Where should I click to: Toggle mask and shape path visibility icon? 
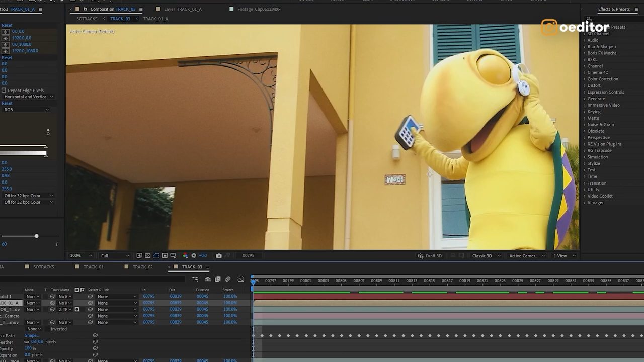click(156, 256)
